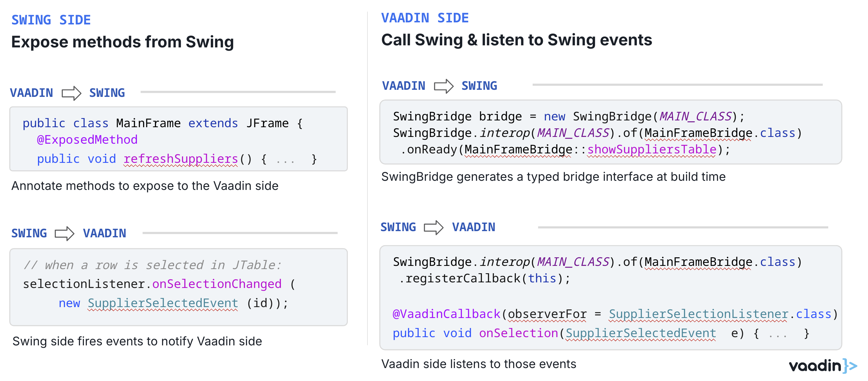Click the "@ExposedMethod" annotation

pyautogui.click(x=87, y=140)
